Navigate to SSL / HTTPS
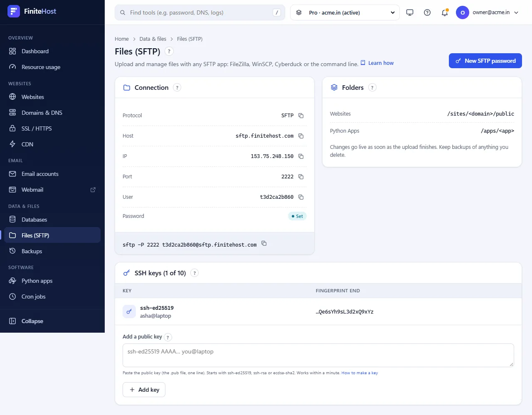The width and height of the screenshot is (532, 415). click(x=52, y=128)
